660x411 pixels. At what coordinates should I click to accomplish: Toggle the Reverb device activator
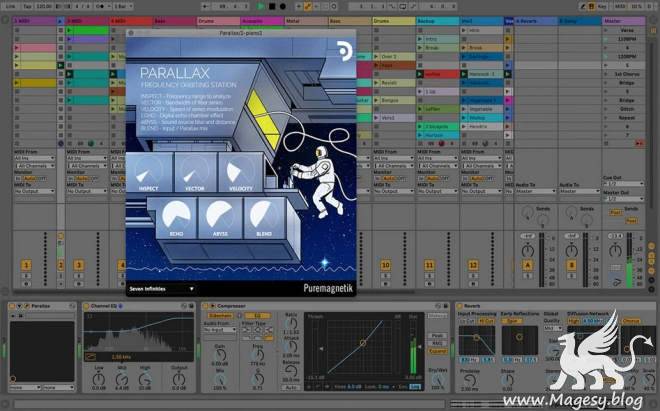(x=460, y=306)
